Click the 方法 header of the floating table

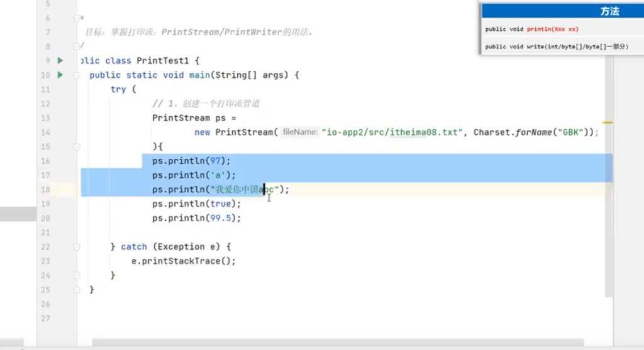[609, 11]
